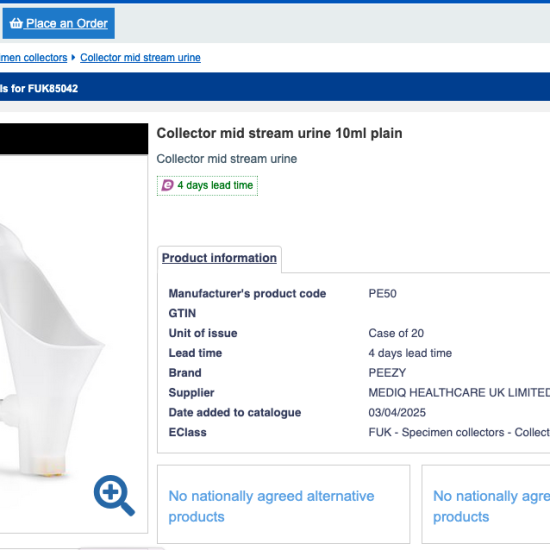Click the MEDIQ HEALTHCARE UK LIMITED supplier value
Image resolution: width=550 pixels, height=550 pixels.
[x=459, y=393]
